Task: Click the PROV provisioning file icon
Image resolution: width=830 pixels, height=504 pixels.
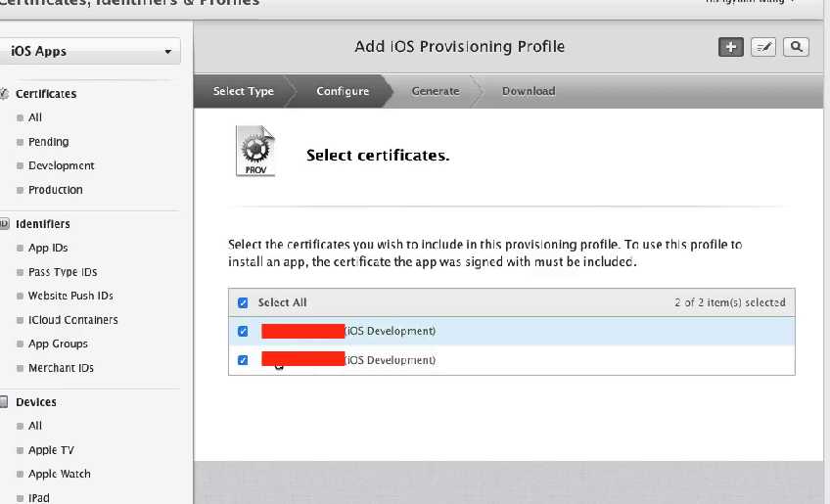Action: pyautogui.click(x=255, y=152)
